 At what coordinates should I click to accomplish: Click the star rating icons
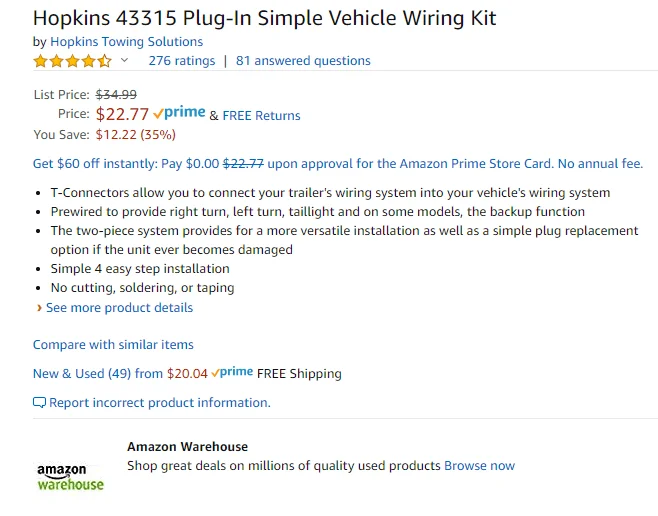click(x=73, y=61)
